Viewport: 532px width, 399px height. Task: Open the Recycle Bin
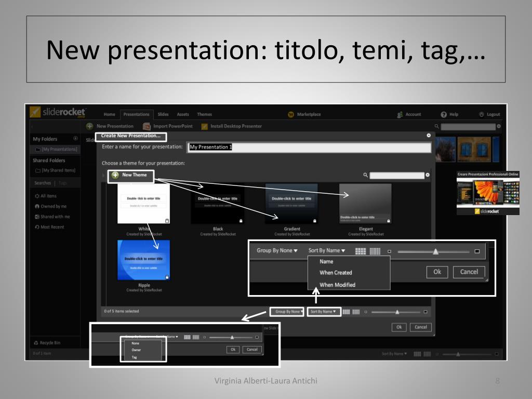click(47, 343)
